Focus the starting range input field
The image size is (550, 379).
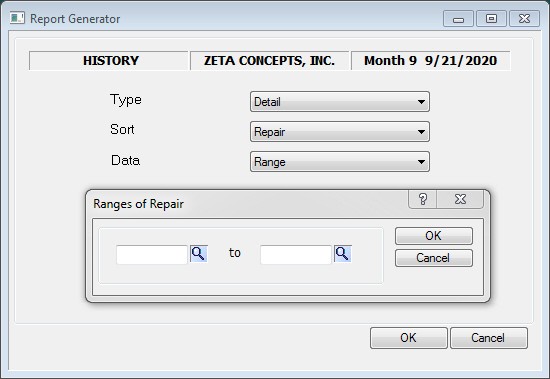point(152,254)
